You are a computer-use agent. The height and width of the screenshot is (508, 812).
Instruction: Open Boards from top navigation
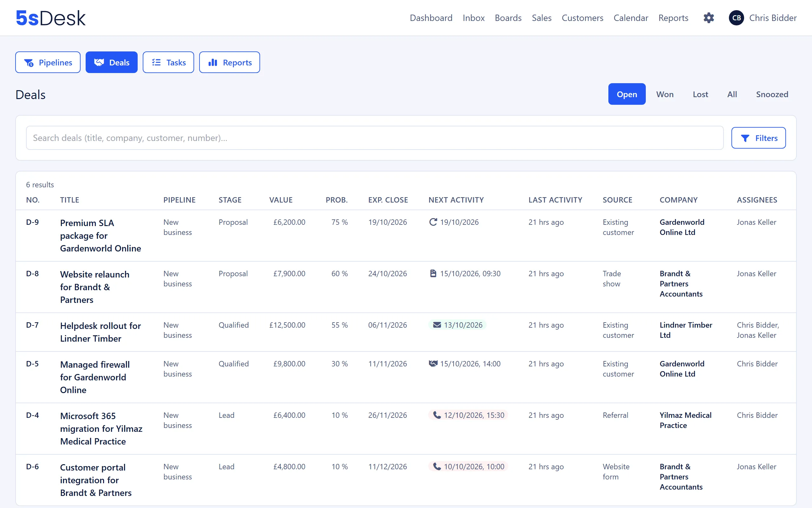pyautogui.click(x=508, y=18)
